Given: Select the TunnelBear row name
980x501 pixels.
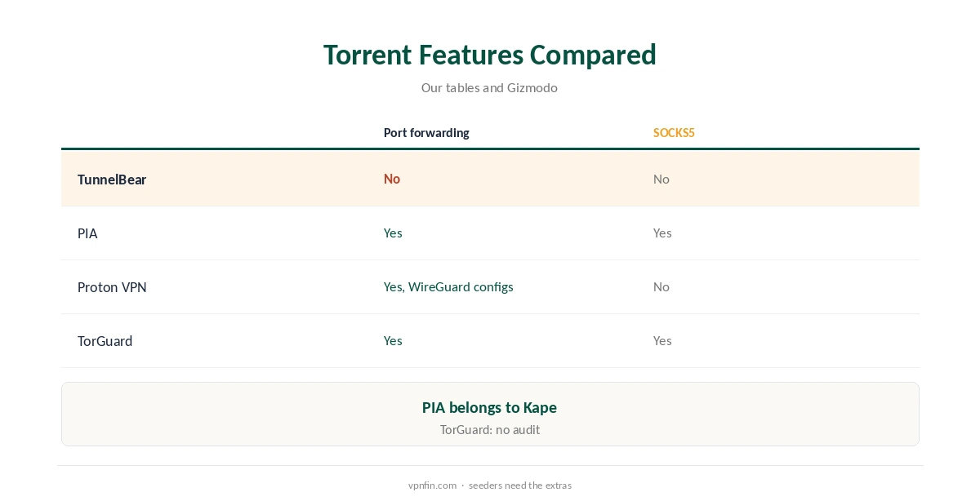Looking at the screenshot, I should (x=112, y=180).
